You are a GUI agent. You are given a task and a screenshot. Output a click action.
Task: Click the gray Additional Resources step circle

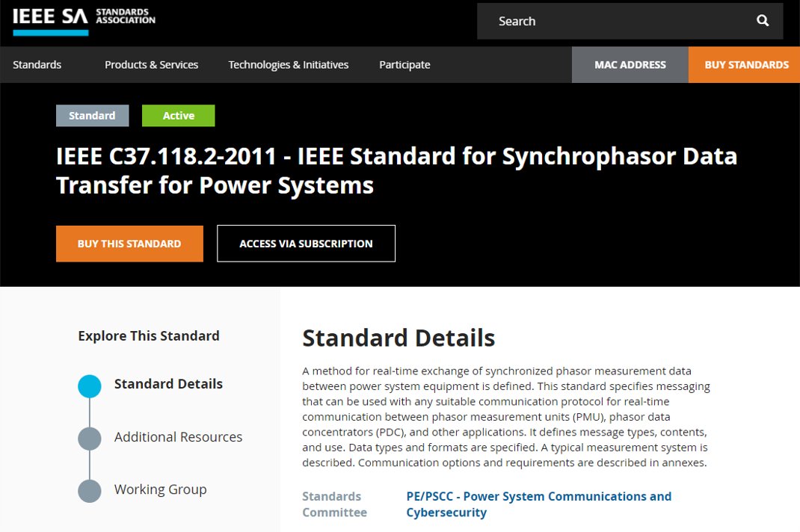pyautogui.click(x=89, y=439)
